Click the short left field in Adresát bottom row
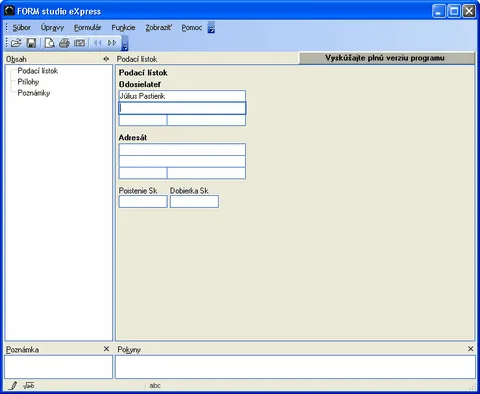The width and height of the screenshot is (480, 394). click(143, 173)
